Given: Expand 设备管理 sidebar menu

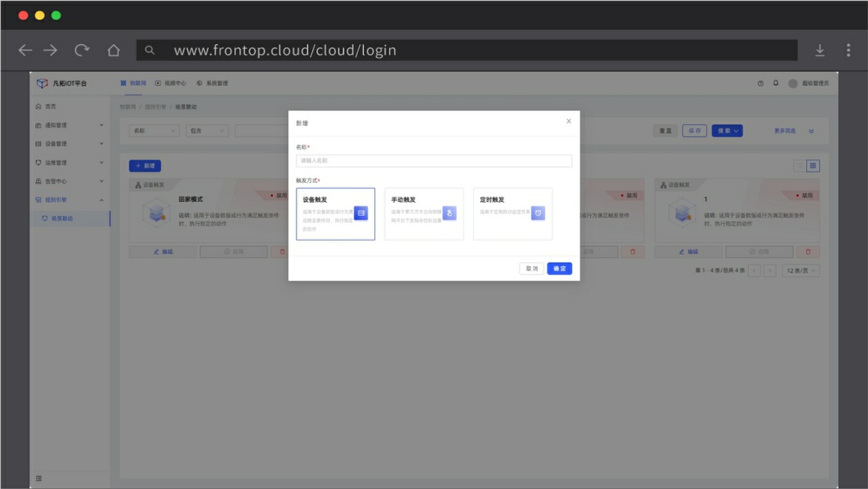Looking at the screenshot, I should [x=69, y=143].
